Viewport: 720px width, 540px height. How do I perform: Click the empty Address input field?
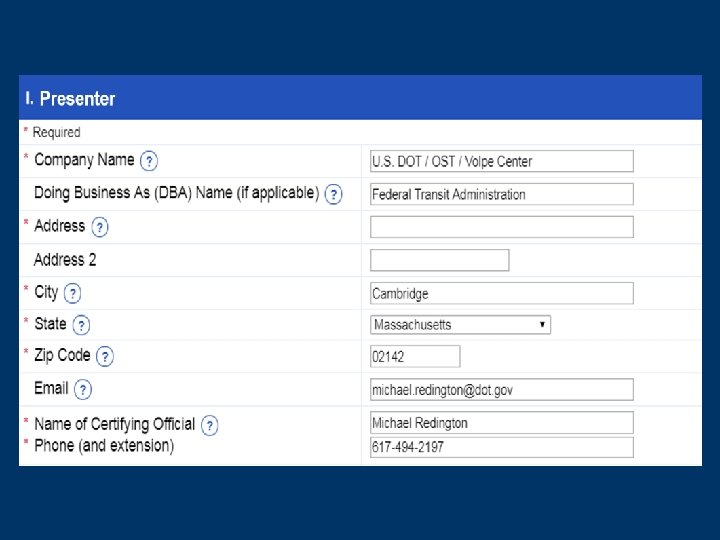click(501, 227)
